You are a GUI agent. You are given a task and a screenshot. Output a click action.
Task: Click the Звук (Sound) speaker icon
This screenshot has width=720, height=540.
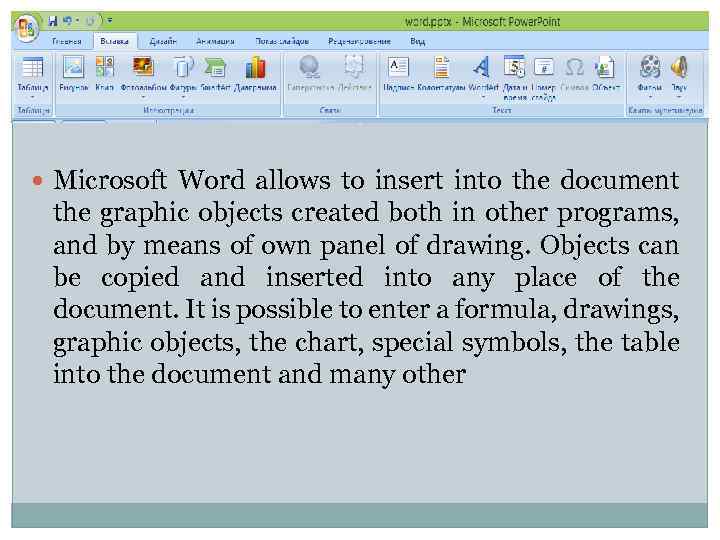[x=679, y=68]
